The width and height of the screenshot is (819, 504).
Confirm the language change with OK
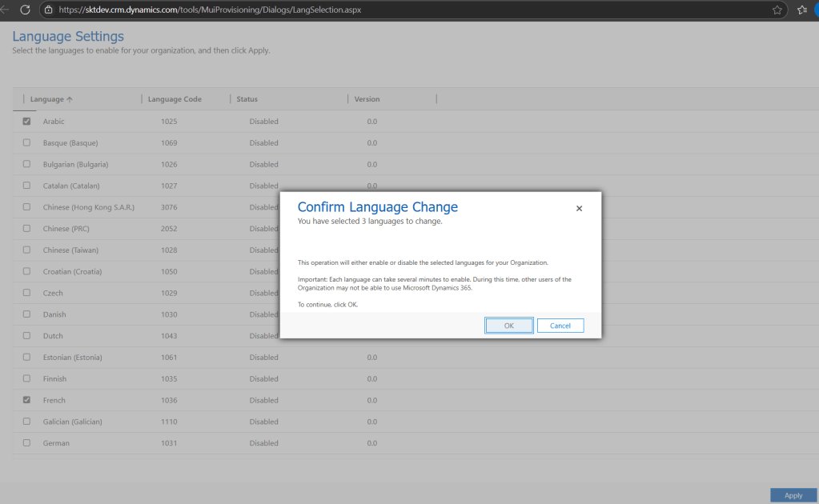pos(508,326)
